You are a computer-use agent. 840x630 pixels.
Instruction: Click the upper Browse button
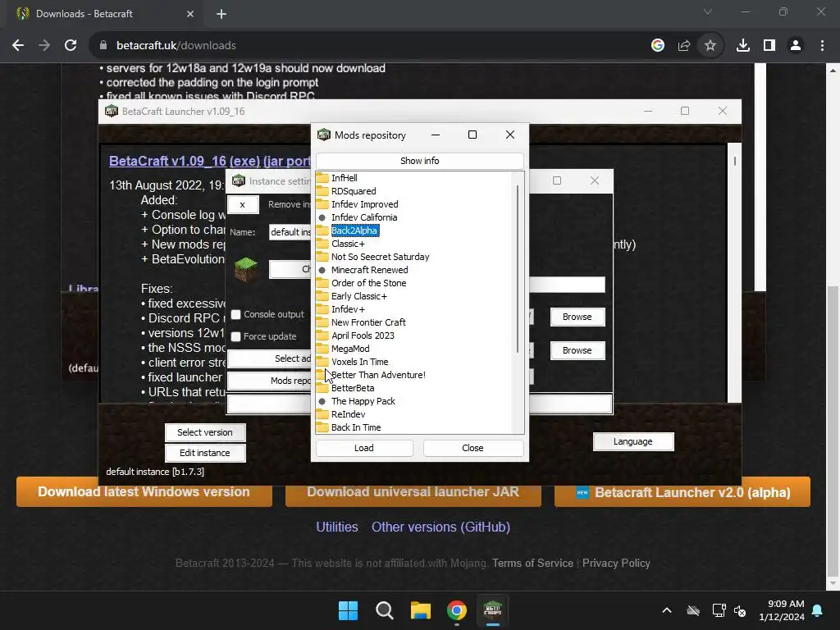577,317
